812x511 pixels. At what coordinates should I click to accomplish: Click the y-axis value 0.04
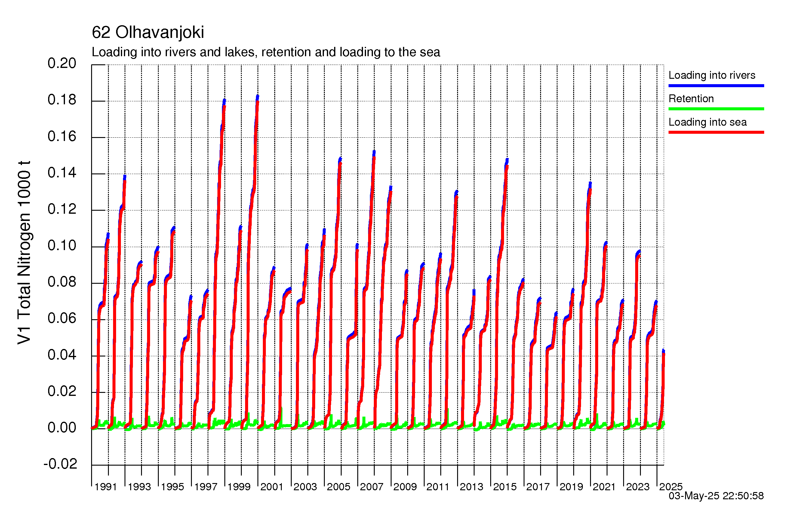(62, 355)
